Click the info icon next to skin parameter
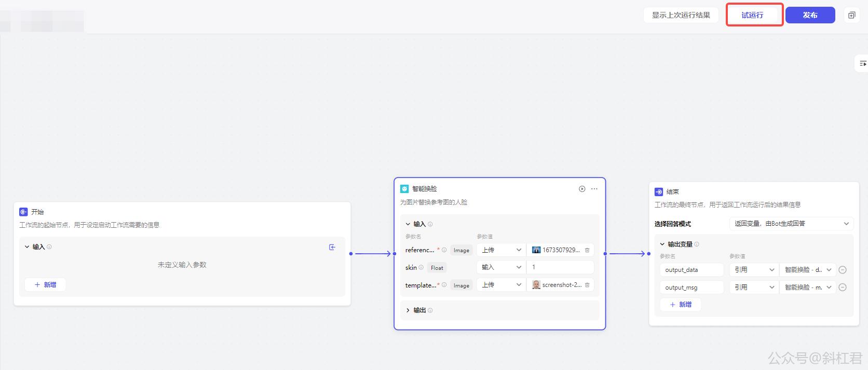This screenshot has width=868, height=370. (421, 268)
